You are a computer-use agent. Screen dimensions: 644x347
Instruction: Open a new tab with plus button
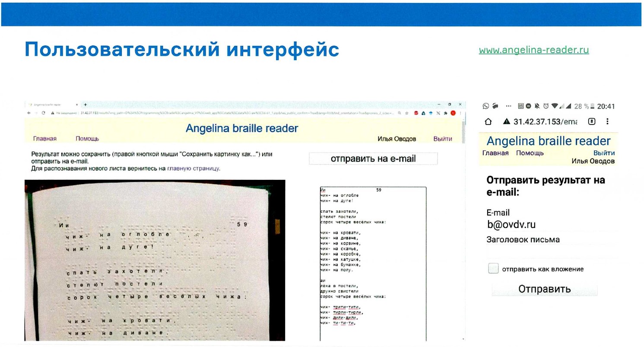click(x=85, y=105)
